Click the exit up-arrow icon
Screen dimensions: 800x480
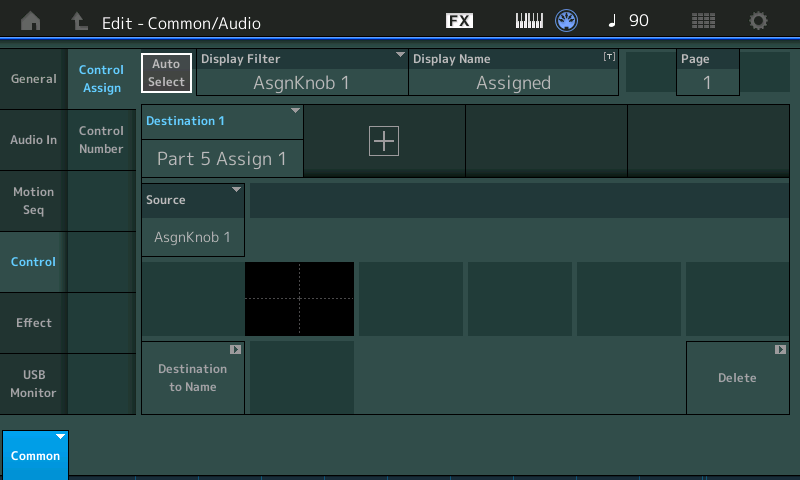click(x=80, y=21)
